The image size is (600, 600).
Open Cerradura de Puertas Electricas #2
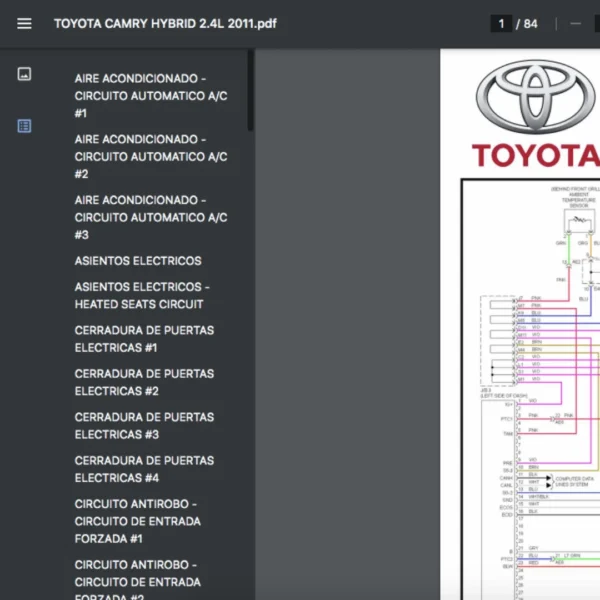coord(144,382)
